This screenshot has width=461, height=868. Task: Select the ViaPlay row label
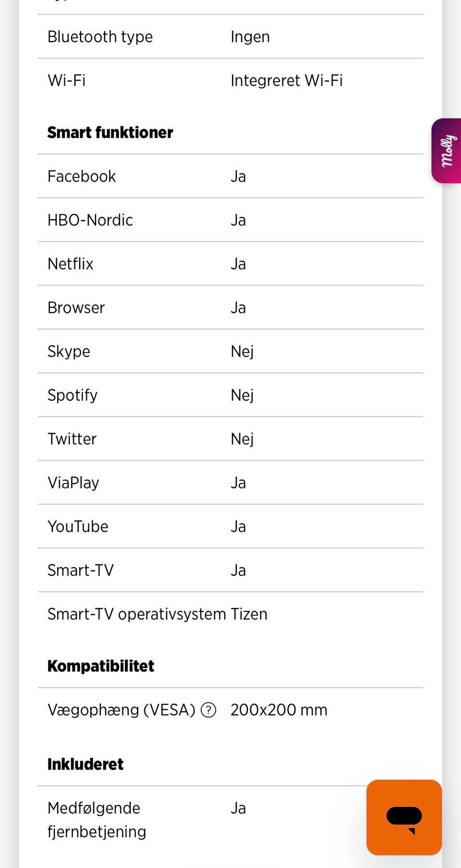73,483
